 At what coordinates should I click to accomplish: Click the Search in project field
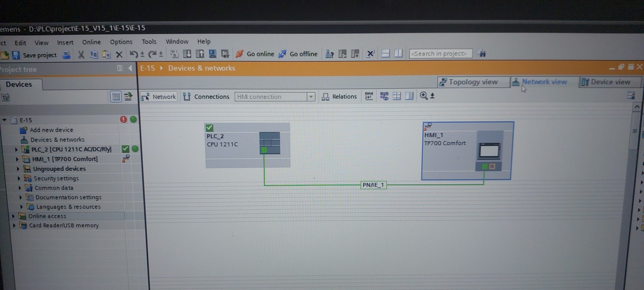coord(440,54)
